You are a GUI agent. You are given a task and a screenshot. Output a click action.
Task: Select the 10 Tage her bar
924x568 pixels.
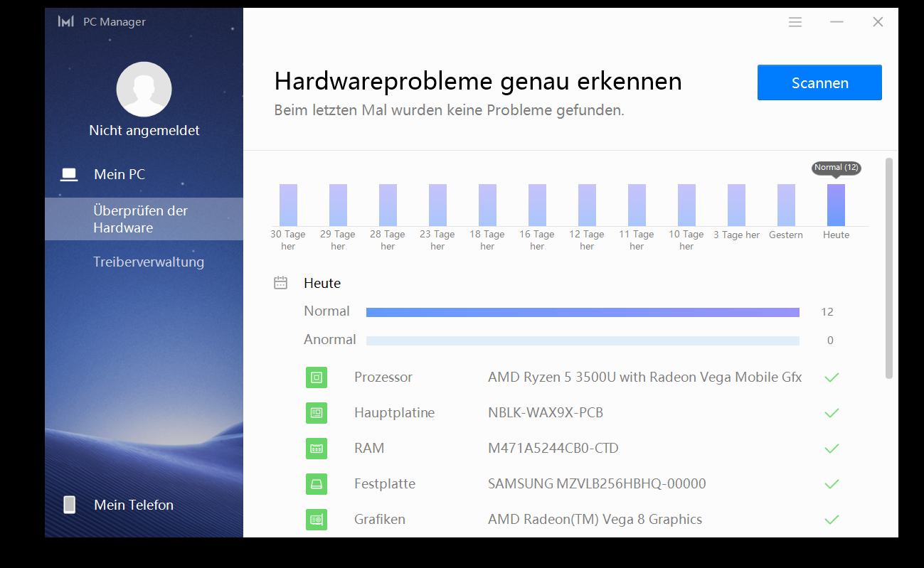686,205
